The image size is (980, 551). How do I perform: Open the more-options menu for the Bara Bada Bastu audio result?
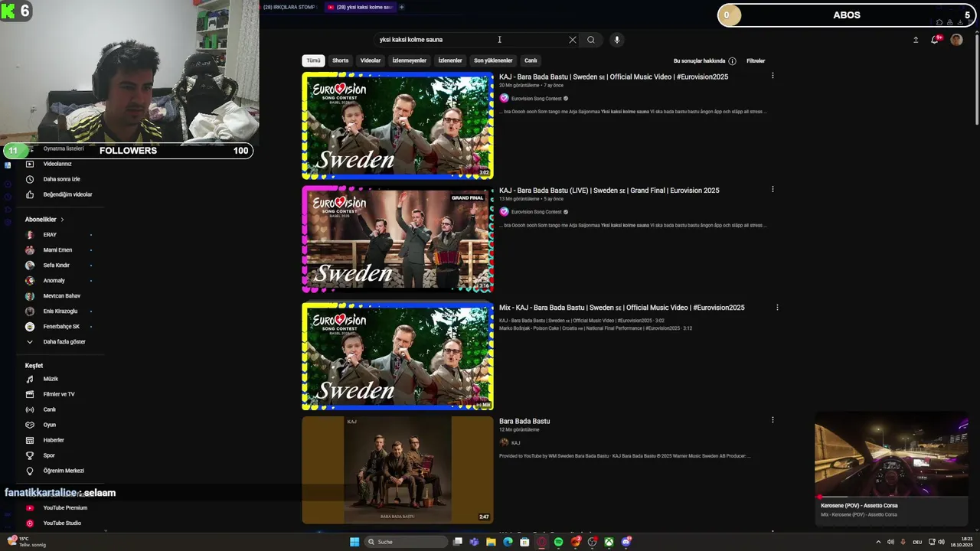coord(773,420)
